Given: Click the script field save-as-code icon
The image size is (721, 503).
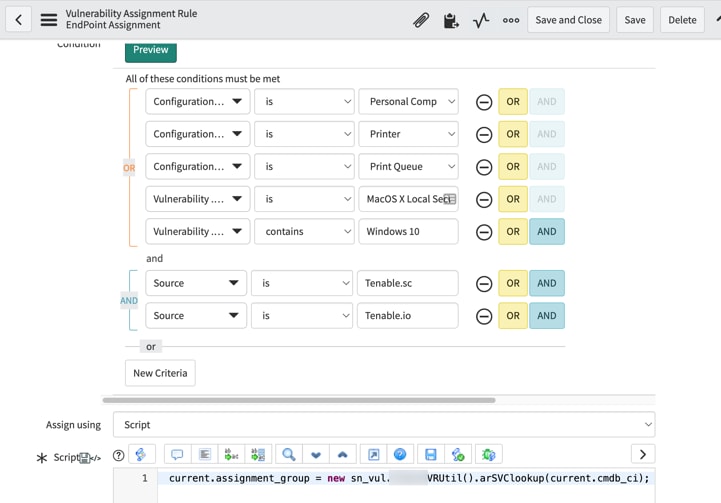Looking at the screenshot, I should [85, 458].
